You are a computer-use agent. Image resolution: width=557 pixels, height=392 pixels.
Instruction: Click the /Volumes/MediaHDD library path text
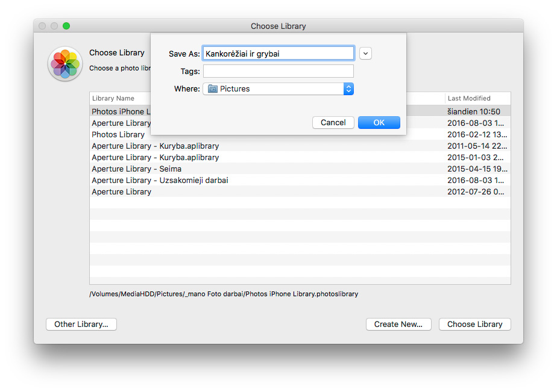(x=224, y=294)
